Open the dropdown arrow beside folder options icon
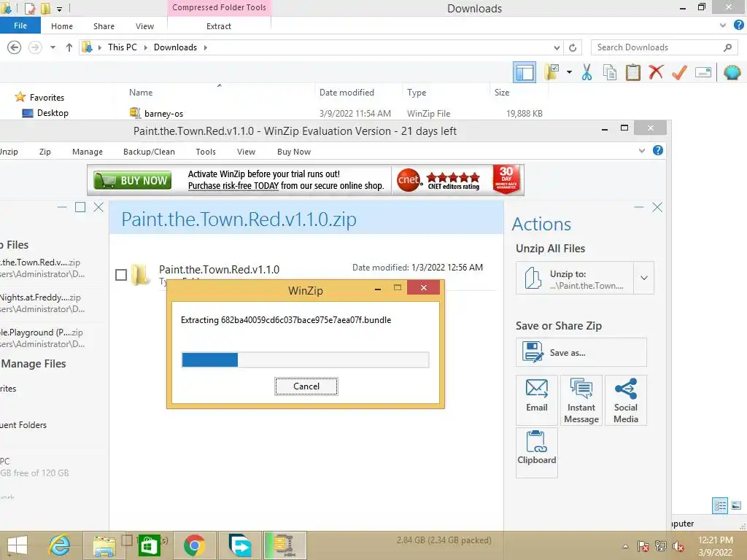Screen dimensions: 747x560 point(569,72)
